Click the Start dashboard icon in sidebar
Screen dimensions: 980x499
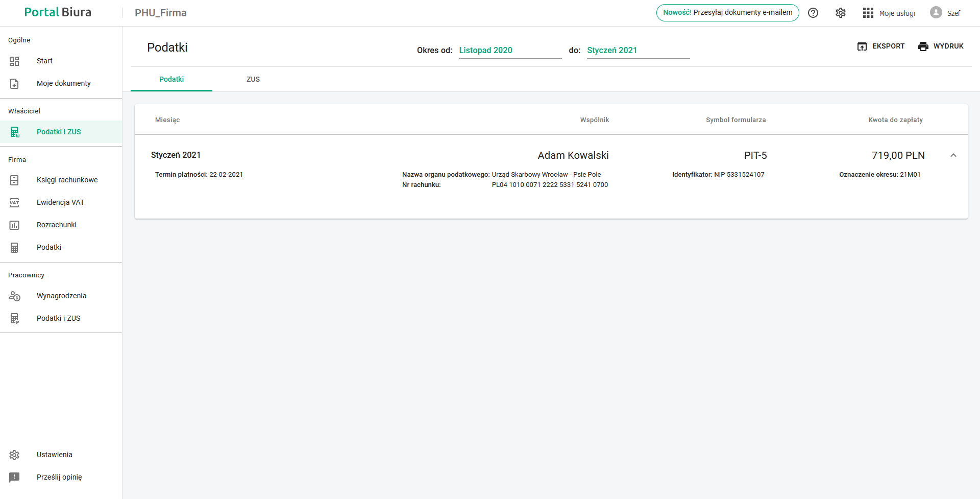[x=14, y=61]
